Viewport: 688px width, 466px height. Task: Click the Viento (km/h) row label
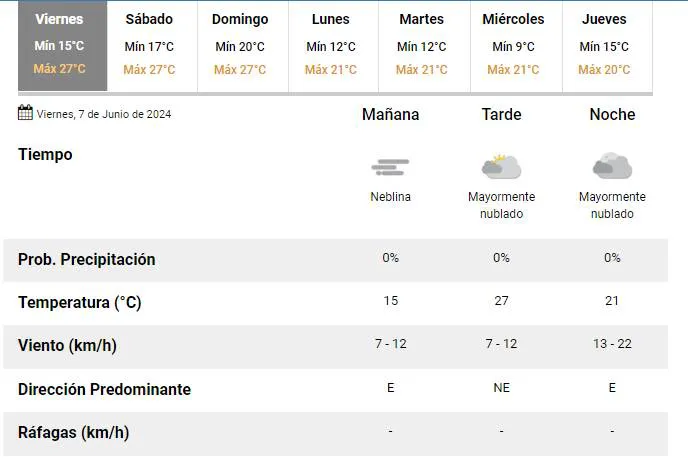[67, 346]
